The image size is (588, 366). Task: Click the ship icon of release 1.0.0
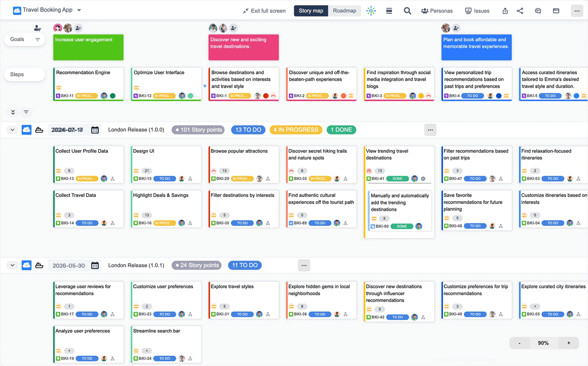39,130
